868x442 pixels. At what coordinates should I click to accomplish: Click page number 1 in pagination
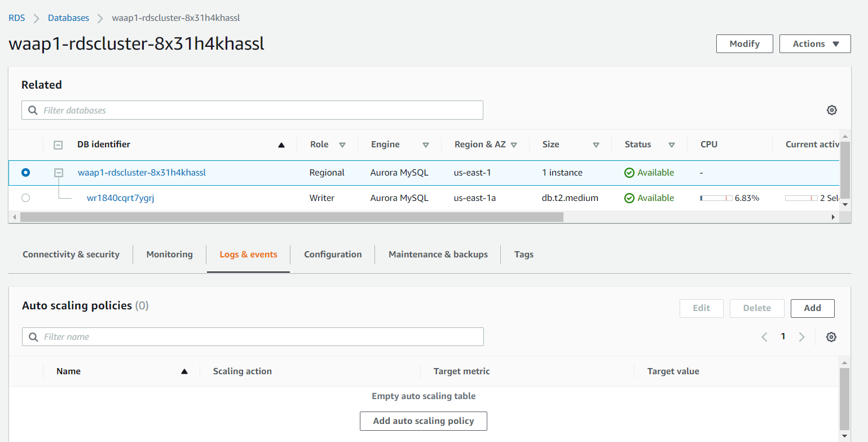(x=783, y=336)
